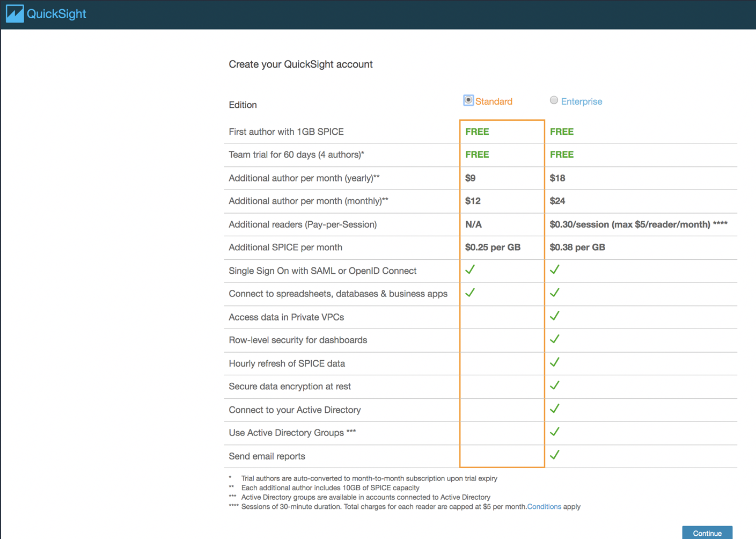
Task: Click 'Send email reports' row label
Action: (267, 456)
